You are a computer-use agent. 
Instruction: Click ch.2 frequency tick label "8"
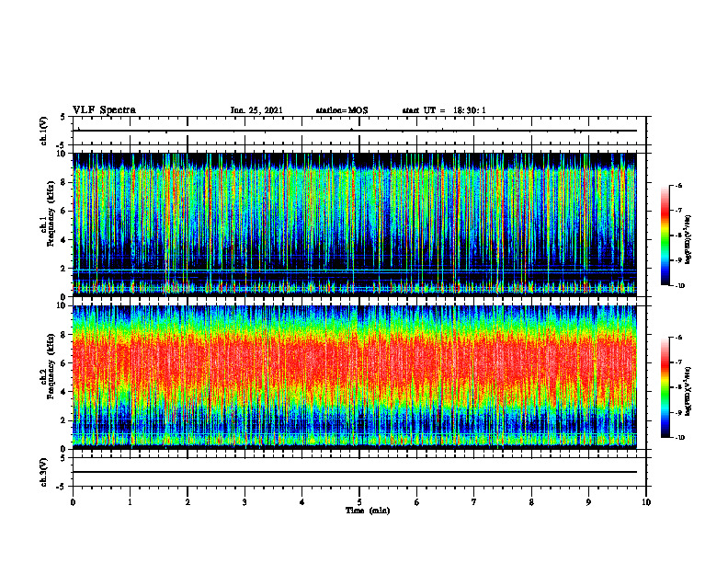[x=65, y=335]
